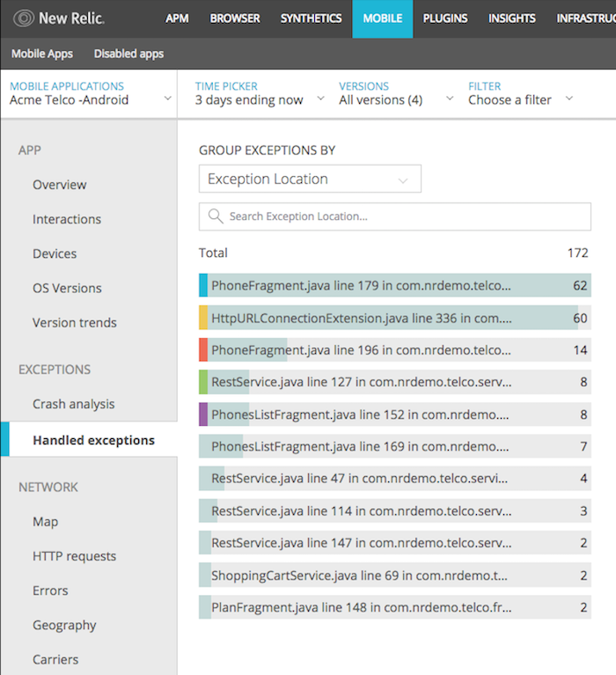Open Network Map in sidebar
The height and width of the screenshot is (675, 616).
point(45,522)
